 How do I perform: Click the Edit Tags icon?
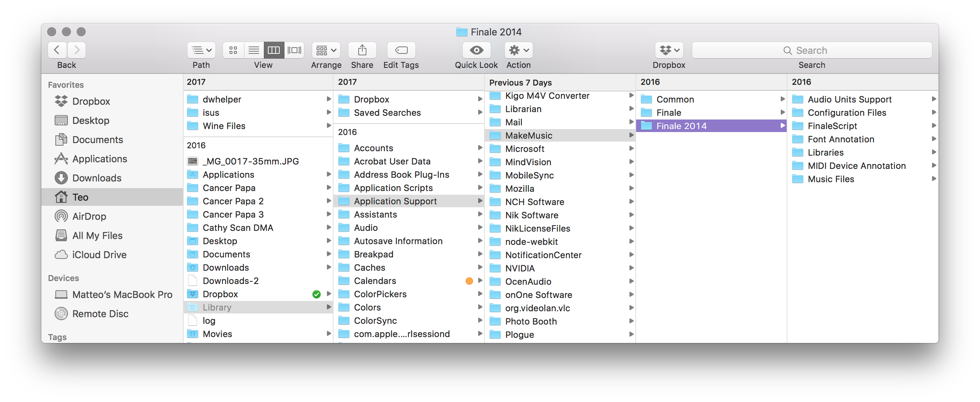[401, 50]
